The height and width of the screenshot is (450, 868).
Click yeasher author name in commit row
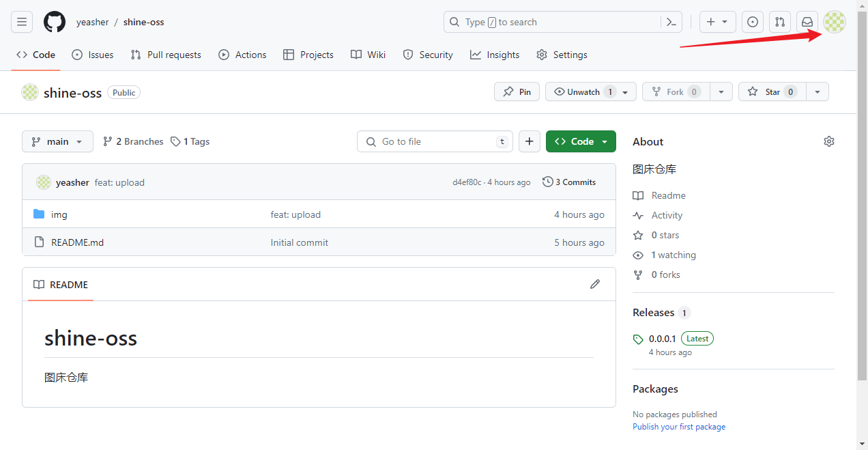pyautogui.click(x=72, y=182)
